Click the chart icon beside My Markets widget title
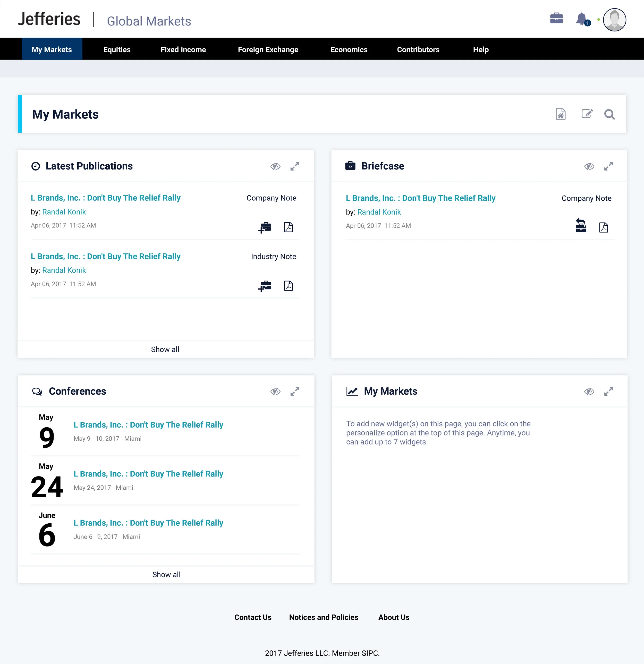This screenshot has height=664, width=644. tap(352, 391)
